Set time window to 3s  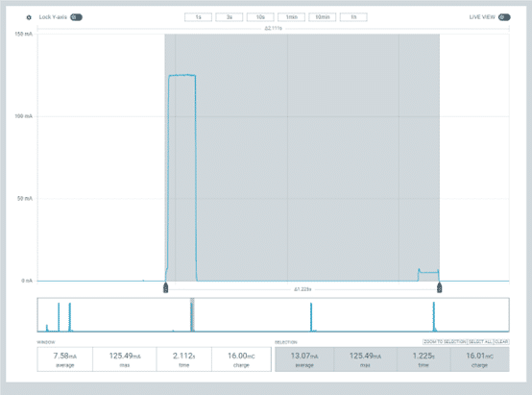point(230,17)
